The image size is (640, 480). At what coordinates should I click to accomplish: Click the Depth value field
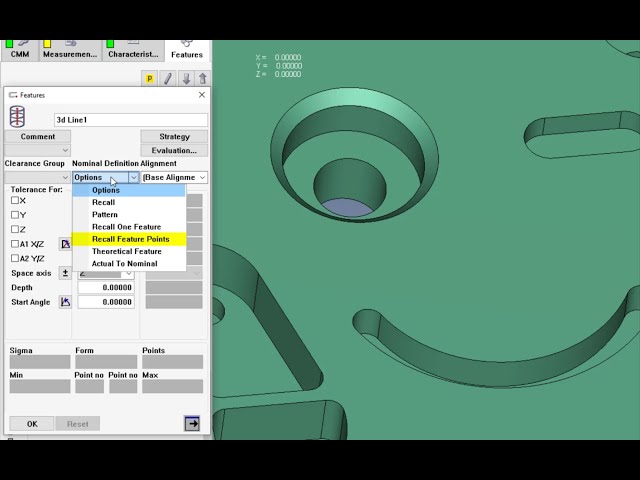106,287
